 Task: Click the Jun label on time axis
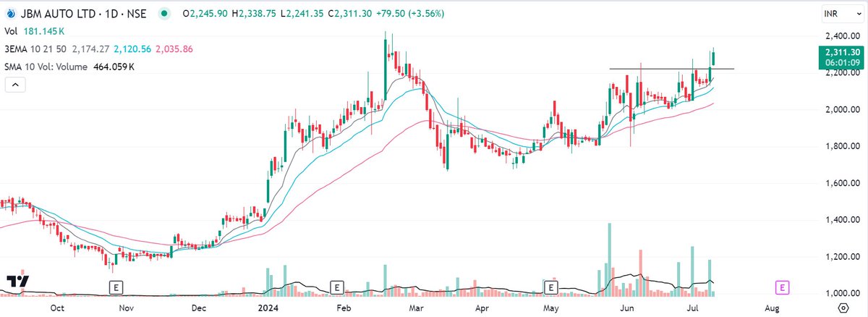(x=628, y=308)
